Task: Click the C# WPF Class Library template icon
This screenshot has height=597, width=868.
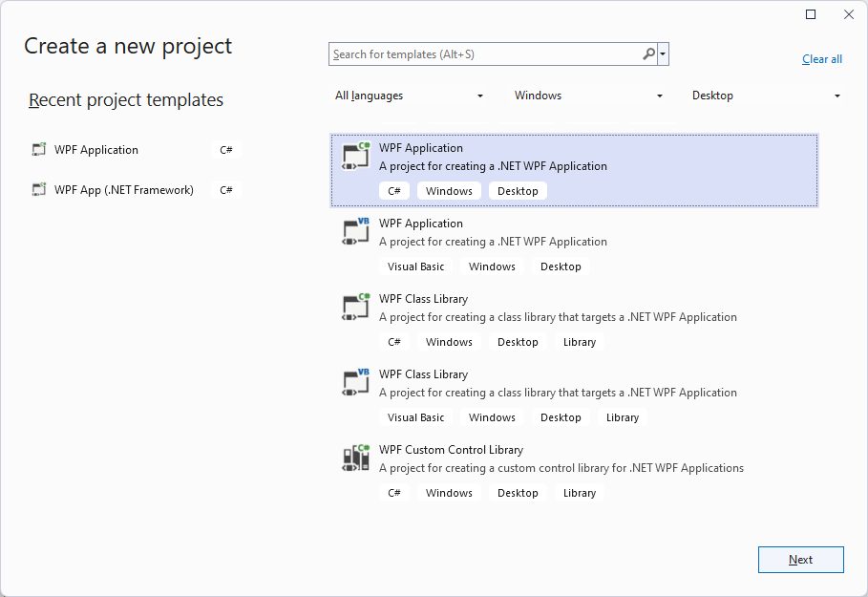Action: click(354, 306)
